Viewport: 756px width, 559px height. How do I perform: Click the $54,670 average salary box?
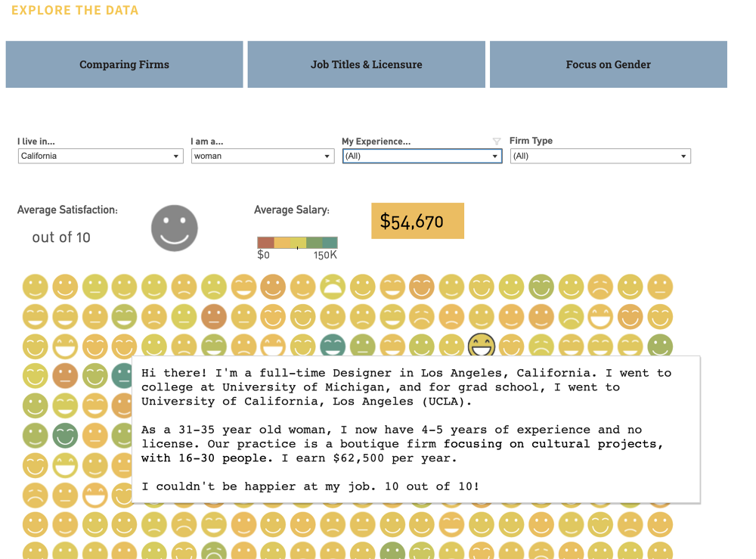tap(417, 221)
